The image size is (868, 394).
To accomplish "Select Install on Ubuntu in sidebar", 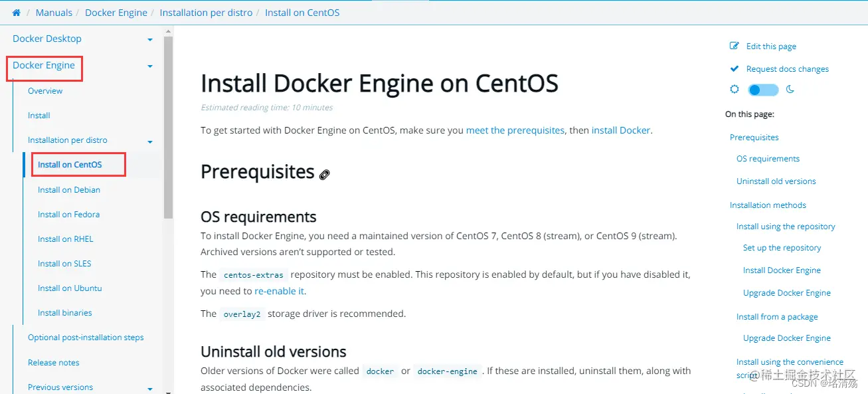I will click(70, 288).
